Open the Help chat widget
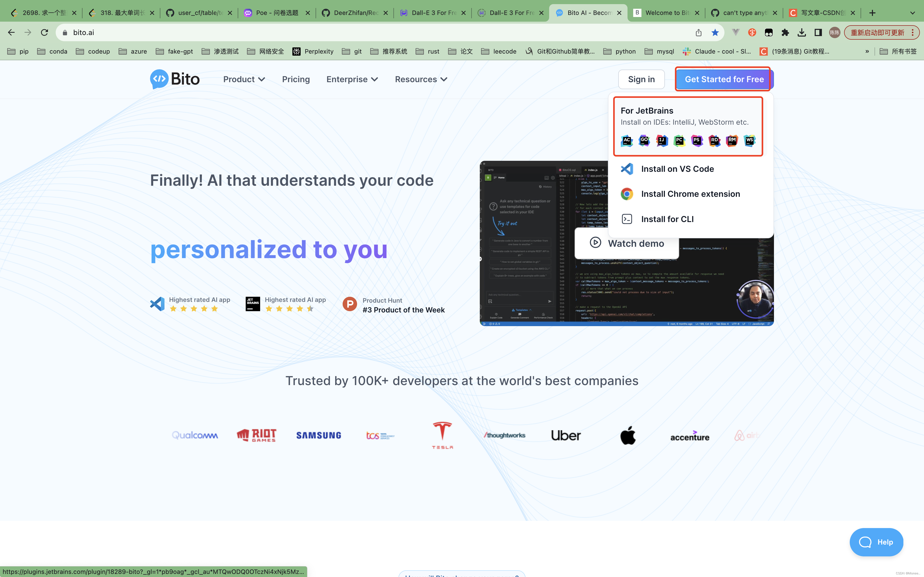The image size is (924, 577). (x=877, y=542)
